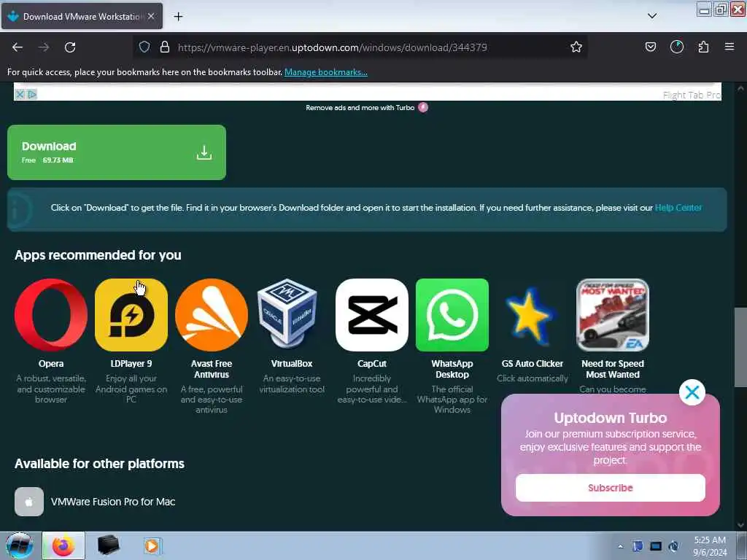Open VMWare Fusion Pro for Mac link

[113, 502]
